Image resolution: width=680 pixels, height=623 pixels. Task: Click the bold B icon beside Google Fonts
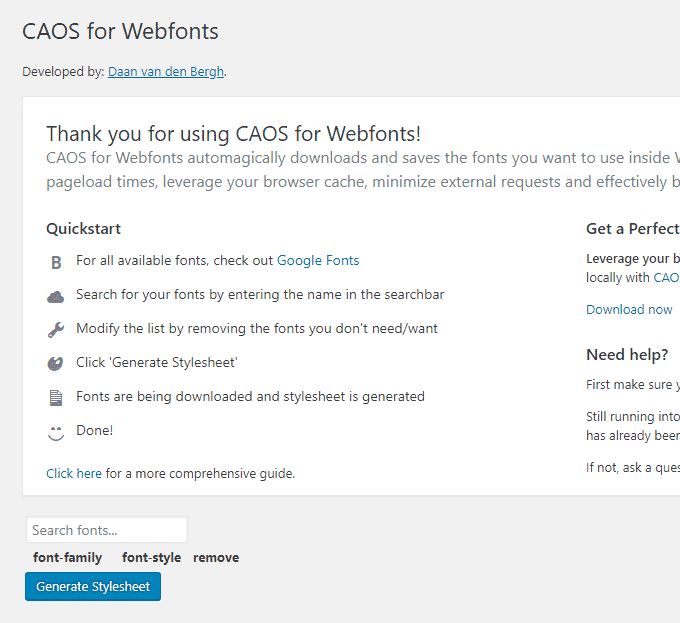pyautogui.click(x=56, y=262)
